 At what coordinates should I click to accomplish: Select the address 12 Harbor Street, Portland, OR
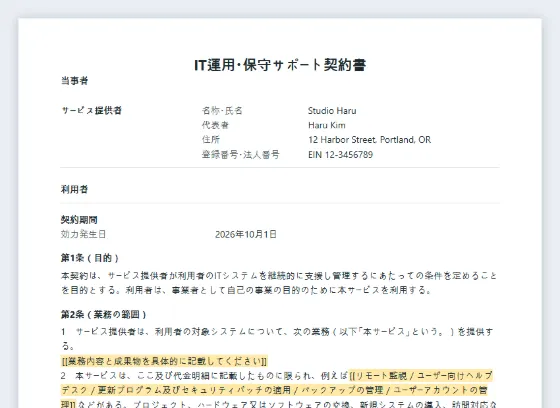coord(370,140)
